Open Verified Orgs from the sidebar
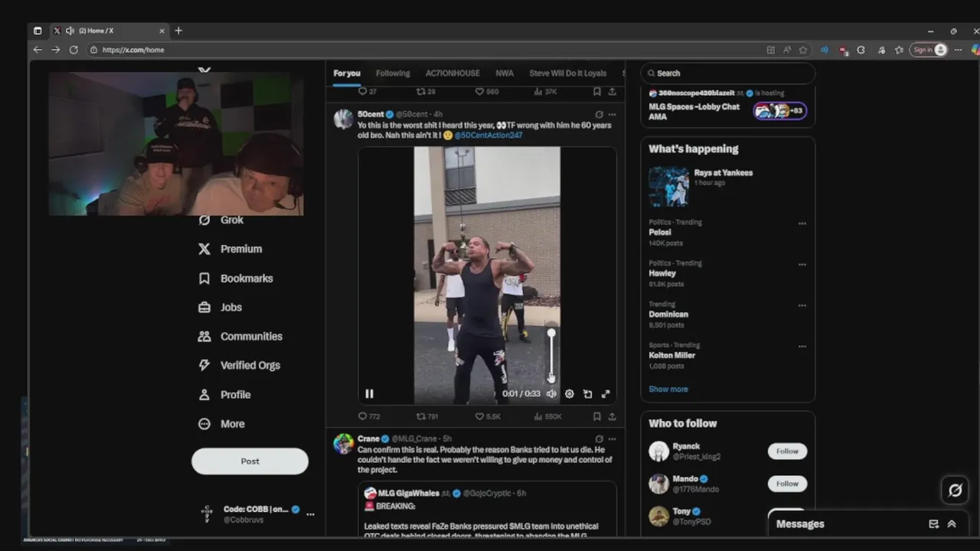This screenshot has width=980, height=551. point(239,365)
